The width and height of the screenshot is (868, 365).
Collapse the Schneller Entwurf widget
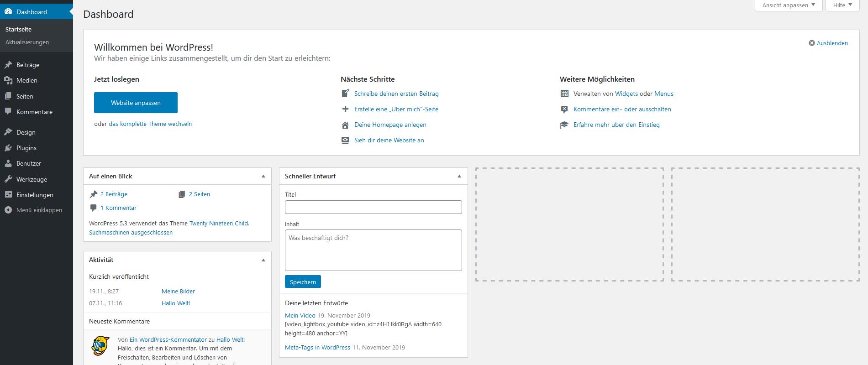click(x=459, y=176)
